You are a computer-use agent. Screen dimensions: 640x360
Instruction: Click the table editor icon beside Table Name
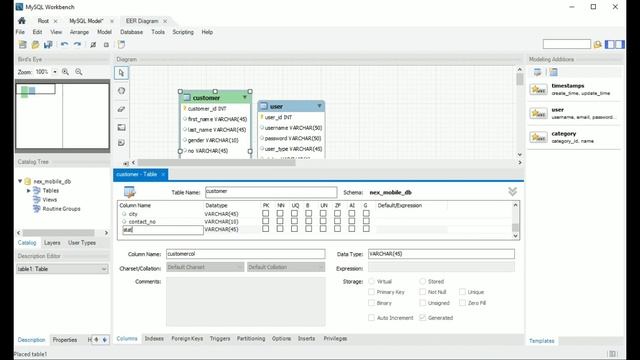click(130, 192)
